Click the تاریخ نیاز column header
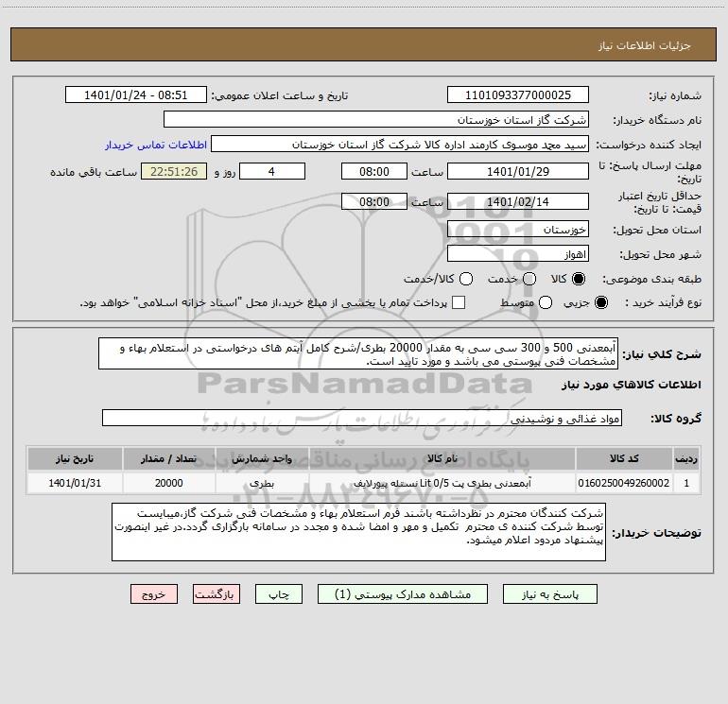The image size is (728, 704). tap(75, 458)
